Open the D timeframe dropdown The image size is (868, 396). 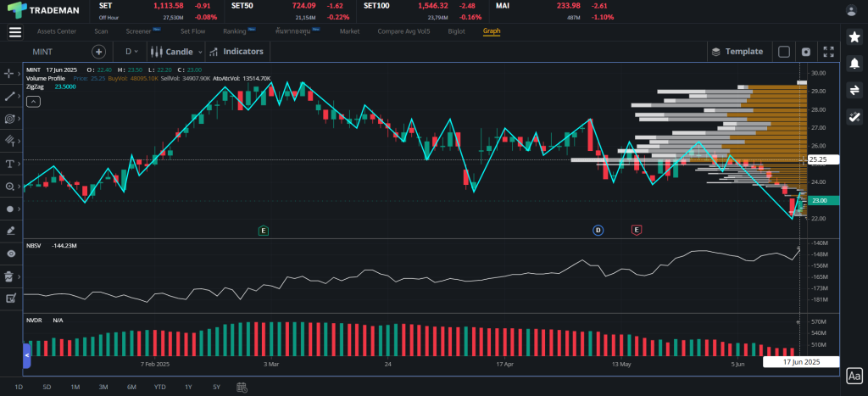coord(131,52)
